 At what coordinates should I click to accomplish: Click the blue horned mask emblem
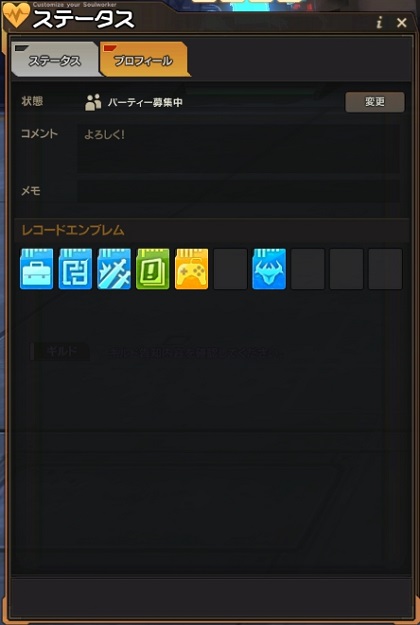pos(269,269)
